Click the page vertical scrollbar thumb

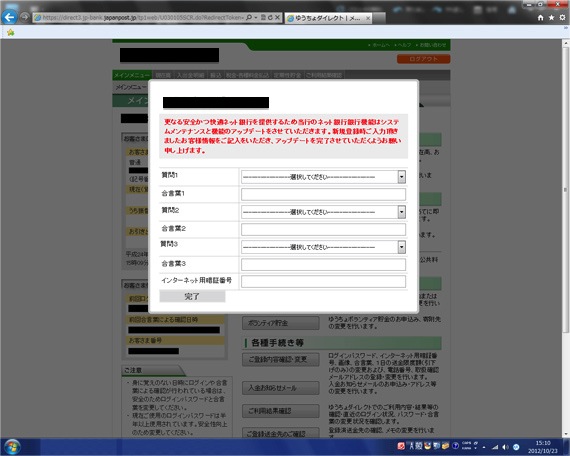(566, 189)
